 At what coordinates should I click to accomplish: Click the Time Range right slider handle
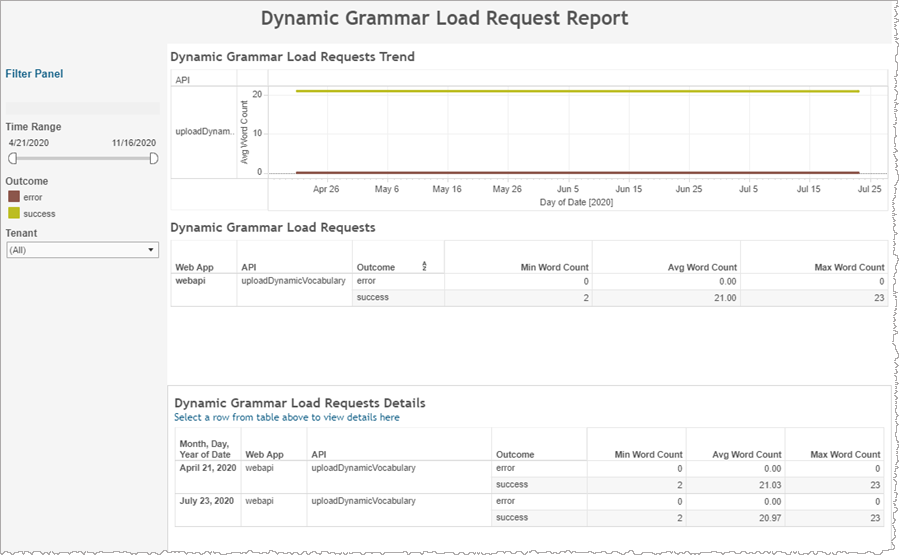[154, 158]
